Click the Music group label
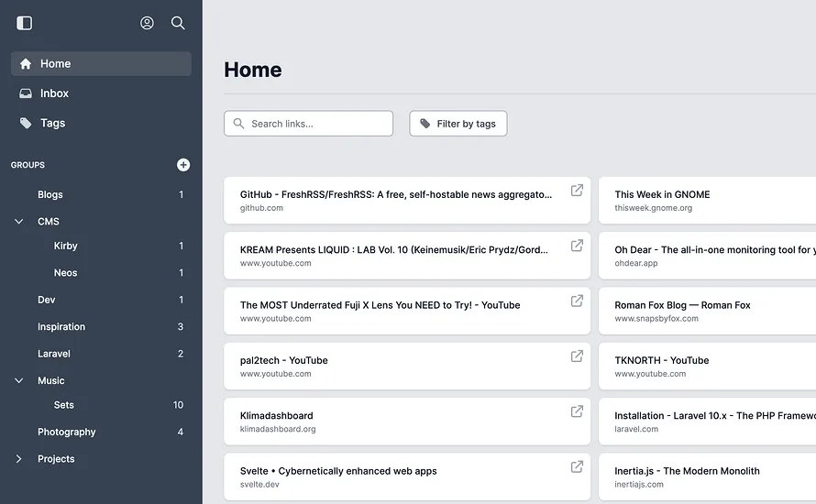 pos(51,380)
